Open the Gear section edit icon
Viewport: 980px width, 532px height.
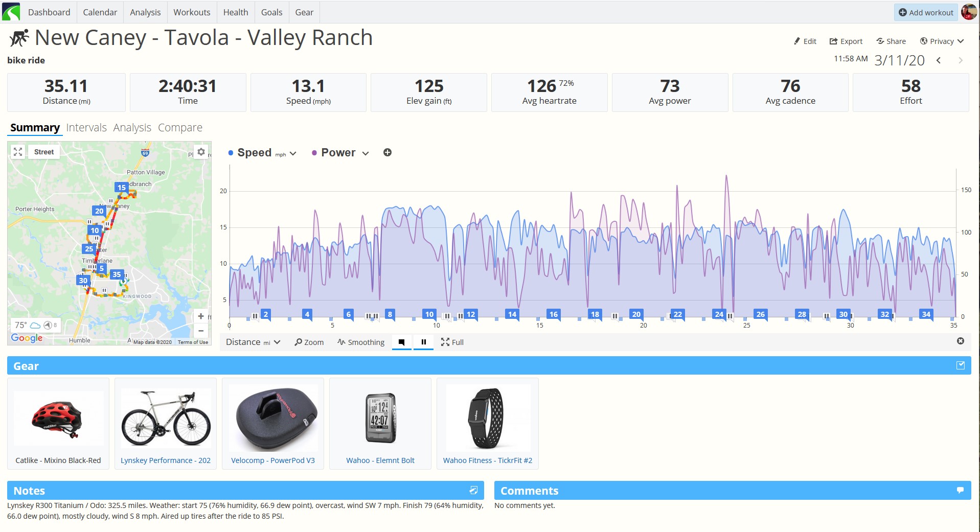coord(961,365)
